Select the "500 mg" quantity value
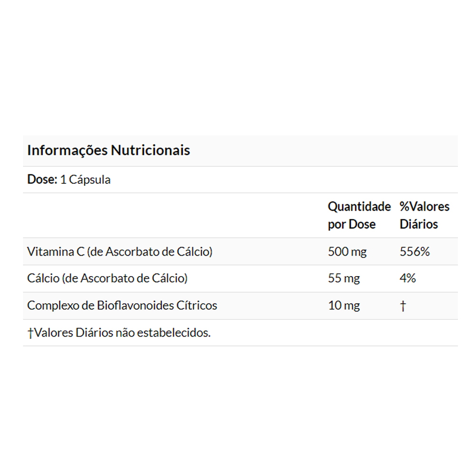 347,251
